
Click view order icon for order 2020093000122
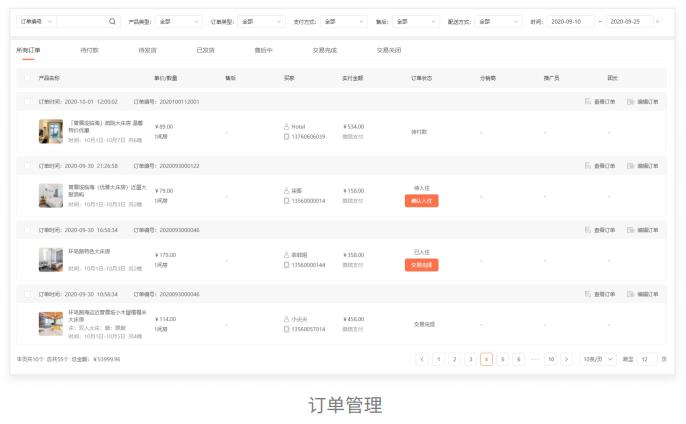click(x=588, y=166)
